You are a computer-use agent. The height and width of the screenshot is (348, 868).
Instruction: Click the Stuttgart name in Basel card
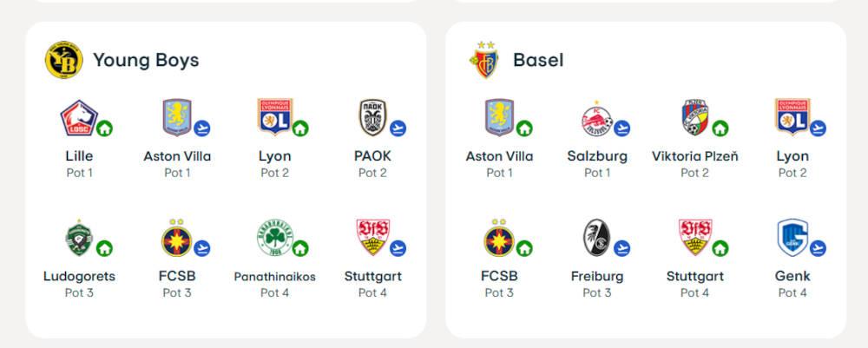pyautogui.click(x=694, y=275)
